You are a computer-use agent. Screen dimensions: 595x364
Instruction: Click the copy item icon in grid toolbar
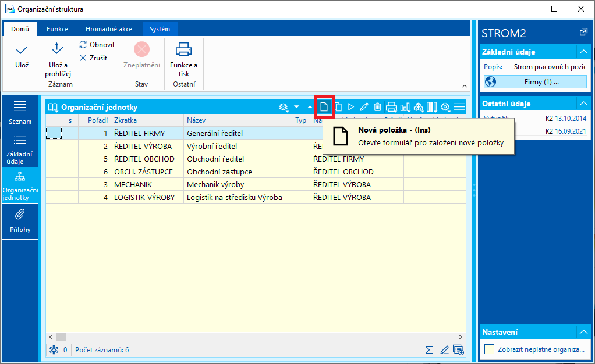coord(338,108)
